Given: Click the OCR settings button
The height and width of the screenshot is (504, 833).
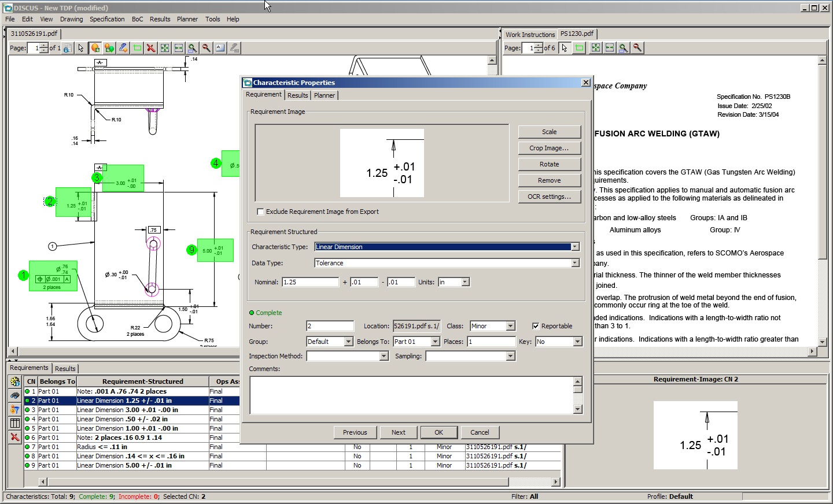Looking at the screenshot, I should (549, 197).
